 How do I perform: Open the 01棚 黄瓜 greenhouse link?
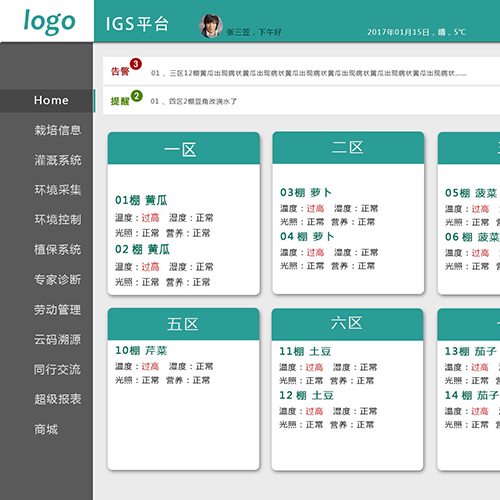141,200
